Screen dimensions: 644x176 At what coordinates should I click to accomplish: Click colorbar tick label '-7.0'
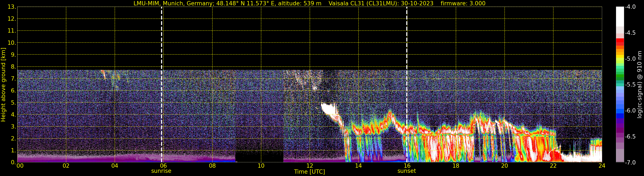pyautogui.click(x=630, y=162)
